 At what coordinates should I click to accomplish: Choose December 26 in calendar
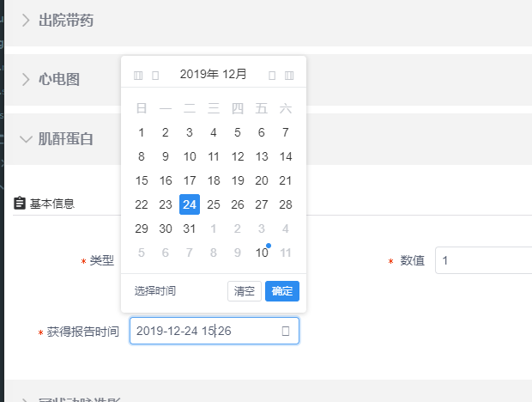[238, 204]
